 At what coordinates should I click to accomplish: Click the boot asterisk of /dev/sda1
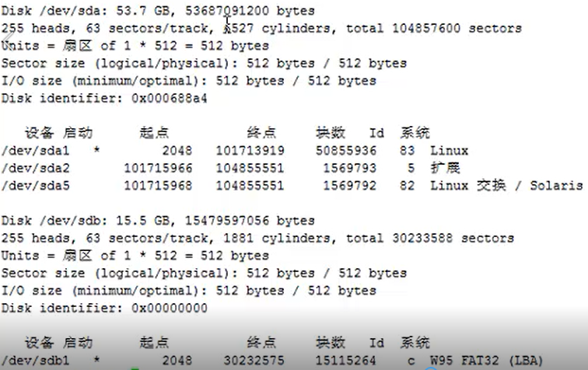click(96, 150)
